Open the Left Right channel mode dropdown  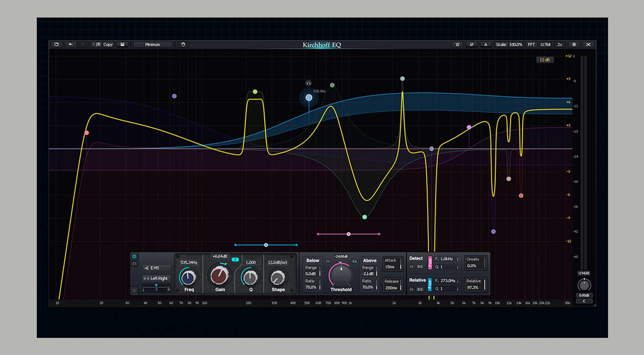[x=156, y=279]
